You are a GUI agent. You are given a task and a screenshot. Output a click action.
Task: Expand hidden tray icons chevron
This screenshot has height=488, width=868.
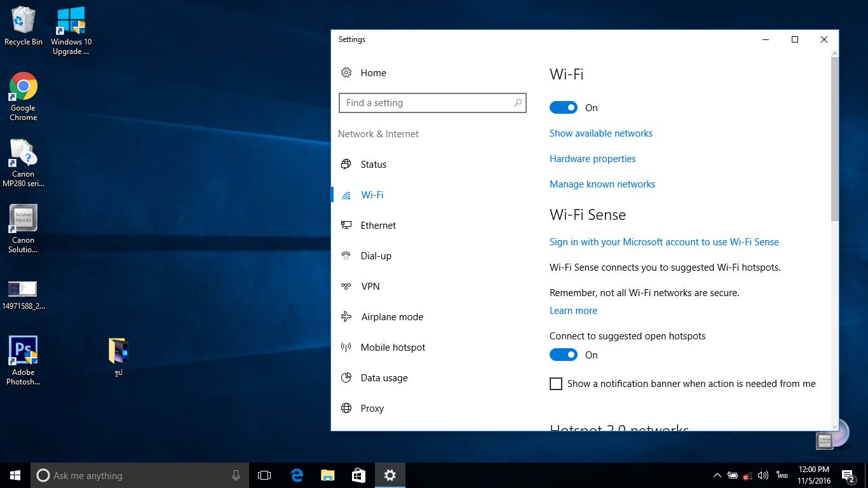[717, 475]
